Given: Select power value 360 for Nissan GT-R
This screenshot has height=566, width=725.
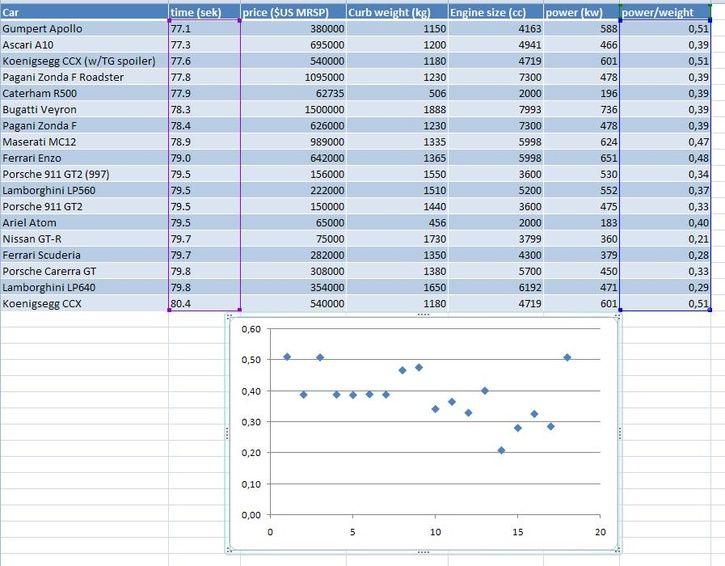Looking at the screenshot, I should coord(581,239).
